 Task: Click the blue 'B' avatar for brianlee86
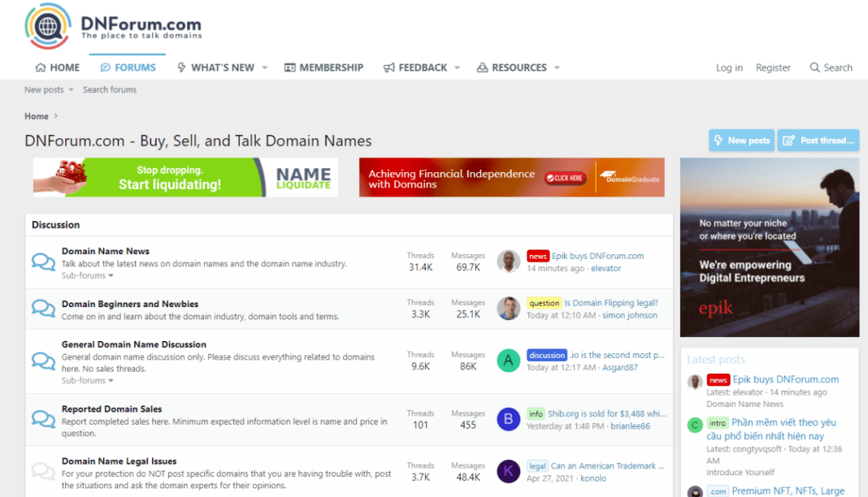tap(508, 420)
